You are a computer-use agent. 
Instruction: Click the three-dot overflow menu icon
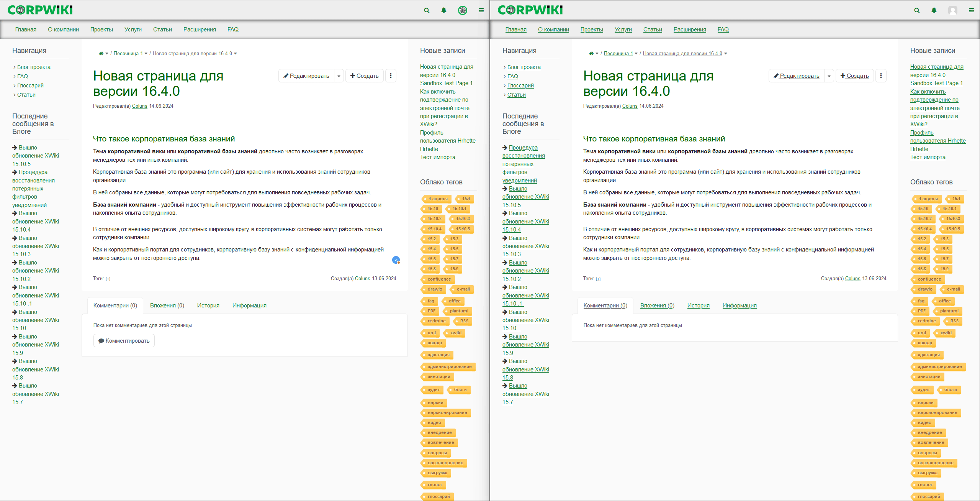pos(391,76)
